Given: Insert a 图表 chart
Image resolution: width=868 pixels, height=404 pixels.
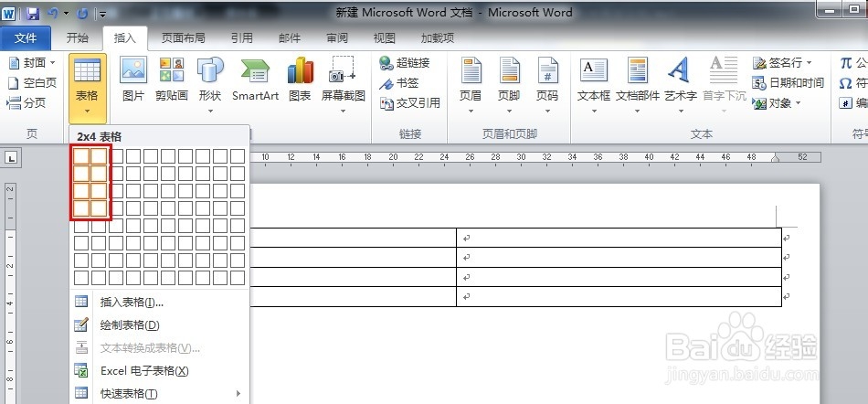Looking at the screenshot, I should (300, 80).
